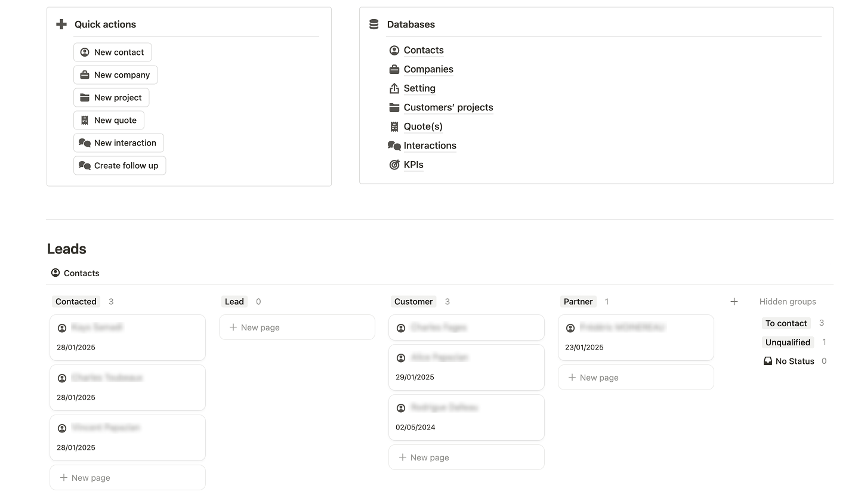The width and height of the screenshot is (858, 504).
Task: Click the target icon beside KPIs
Action: click(x=394, y=165)
